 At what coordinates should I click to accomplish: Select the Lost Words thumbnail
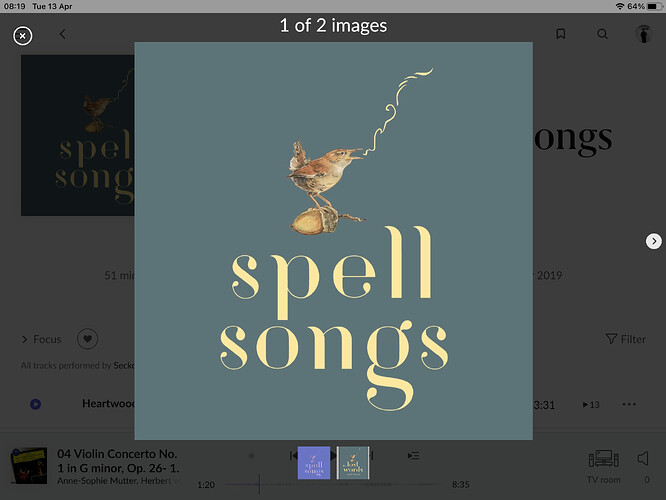tap(353, 463)
